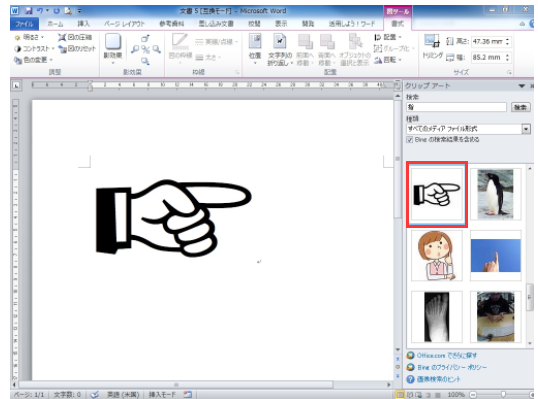
Task: Open the shadow effects (影効果) icon
Action: (x=113, y=42)
